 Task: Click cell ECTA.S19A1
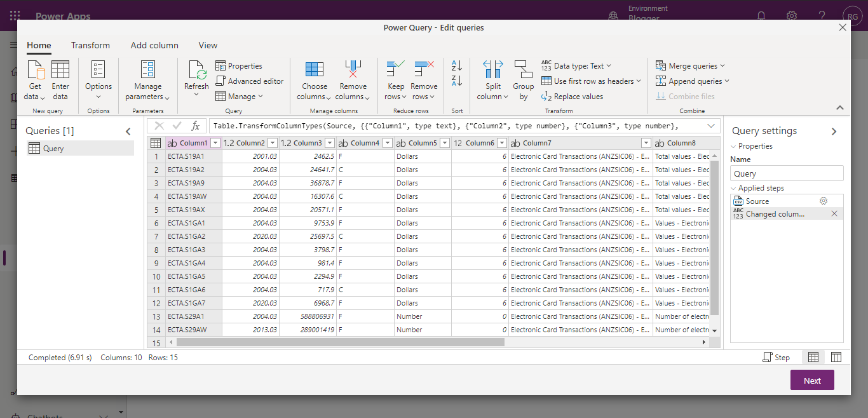coord(193,156)
